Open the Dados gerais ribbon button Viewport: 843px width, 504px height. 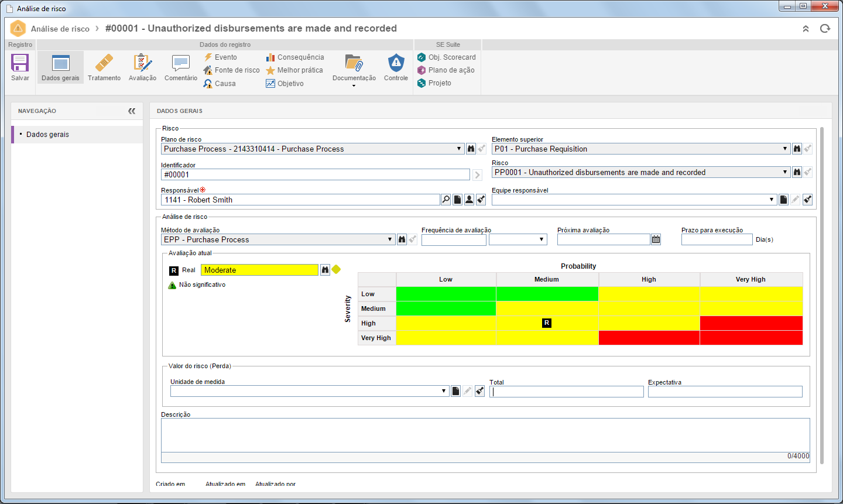[x=60, y=67]
